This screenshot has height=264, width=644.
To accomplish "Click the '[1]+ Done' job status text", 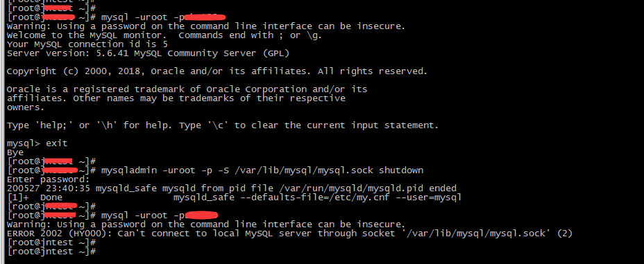I will 35,197.
